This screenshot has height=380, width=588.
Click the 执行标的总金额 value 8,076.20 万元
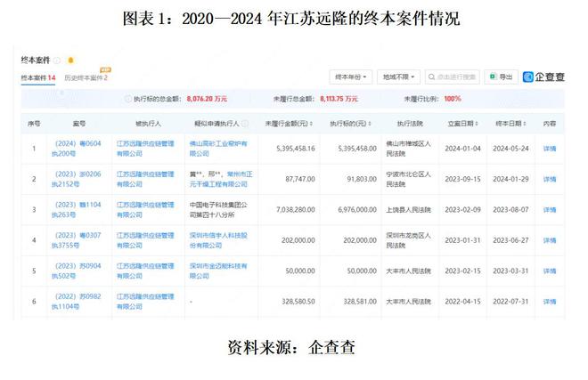pos(207,99)
